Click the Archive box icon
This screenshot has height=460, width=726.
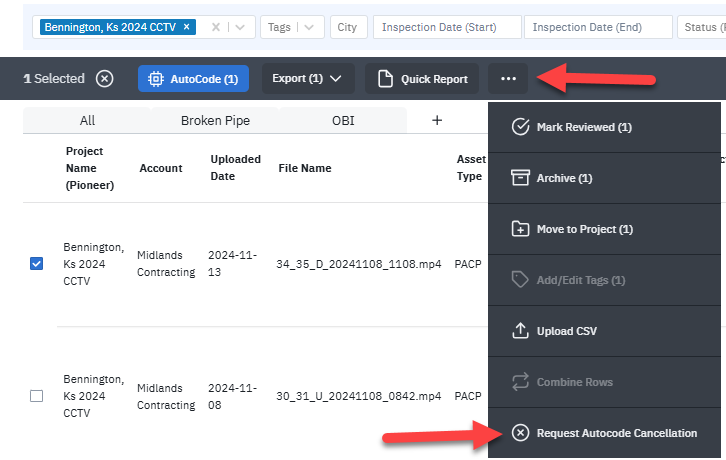[x=520, y=178]
